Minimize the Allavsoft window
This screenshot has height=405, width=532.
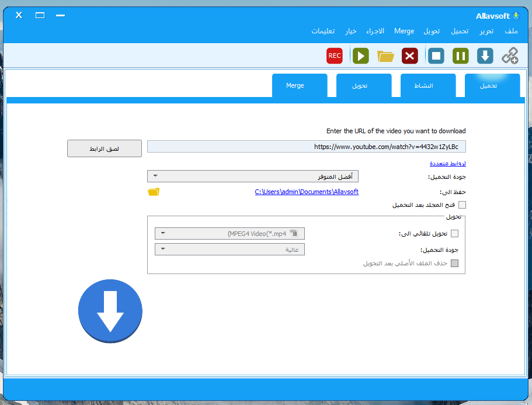click(x=60, y=15)
